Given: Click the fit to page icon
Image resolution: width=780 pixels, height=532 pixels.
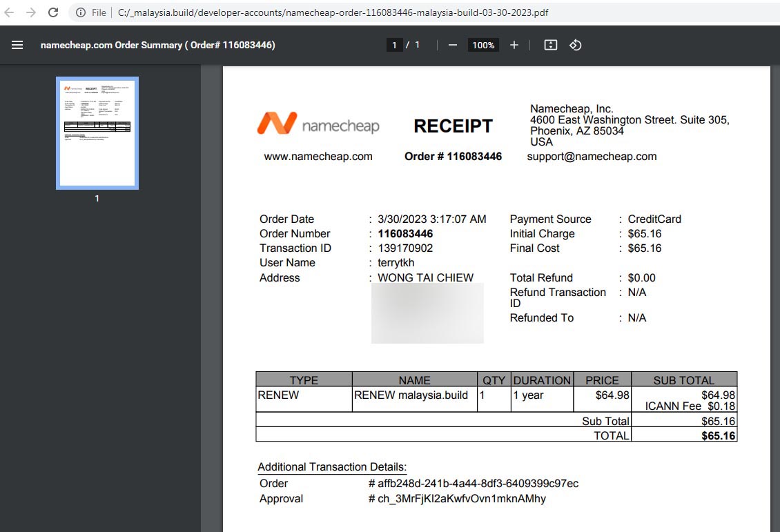Looking at the screenshot, I should click(x=551, y=46).
